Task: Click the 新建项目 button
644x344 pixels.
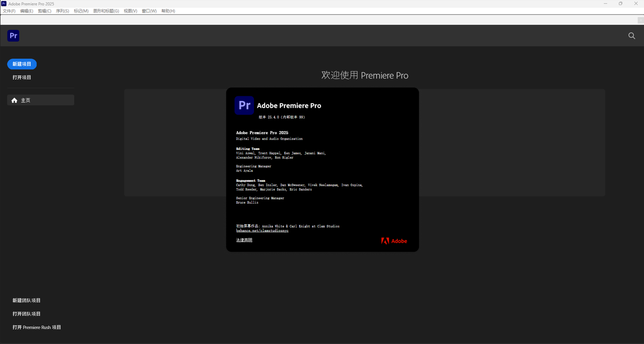Action: (x=22, y=64)
